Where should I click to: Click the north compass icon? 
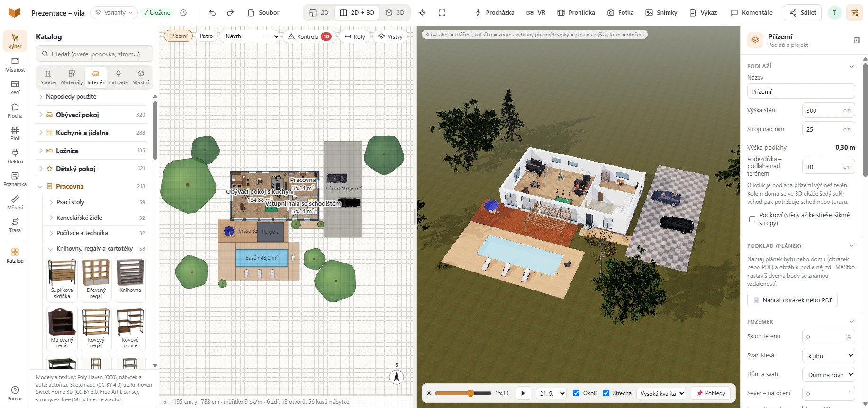[x=397, y=377]
